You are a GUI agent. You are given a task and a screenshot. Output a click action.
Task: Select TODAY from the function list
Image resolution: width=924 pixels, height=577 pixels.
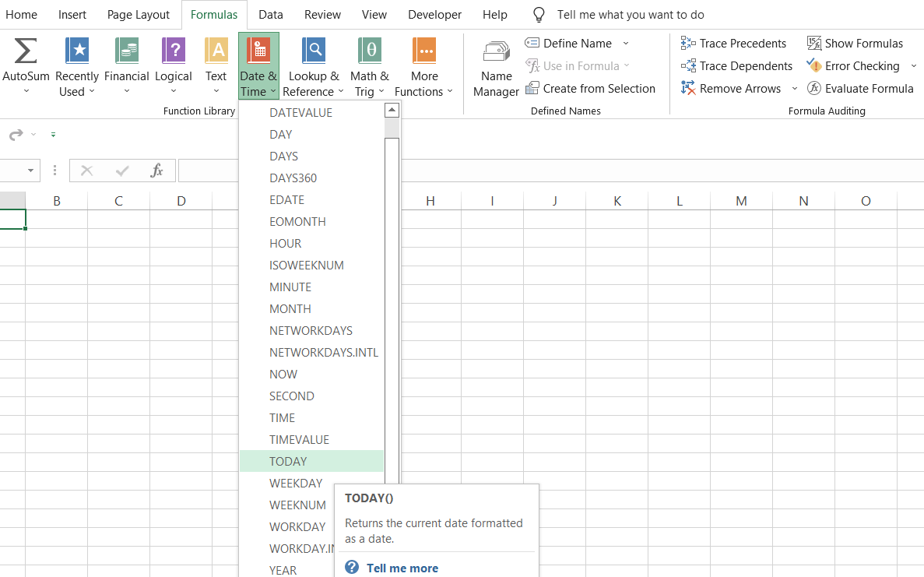pos(288,461)
